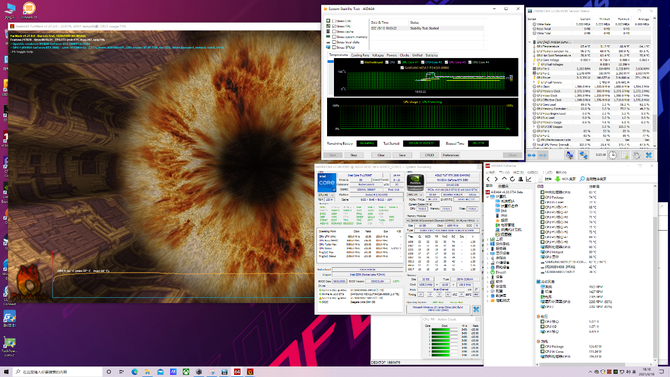Collapse the GPU sensor group in HWiNFO
Image resolution: width=670 pixels, height=377 pixels.
click(530, 42)
